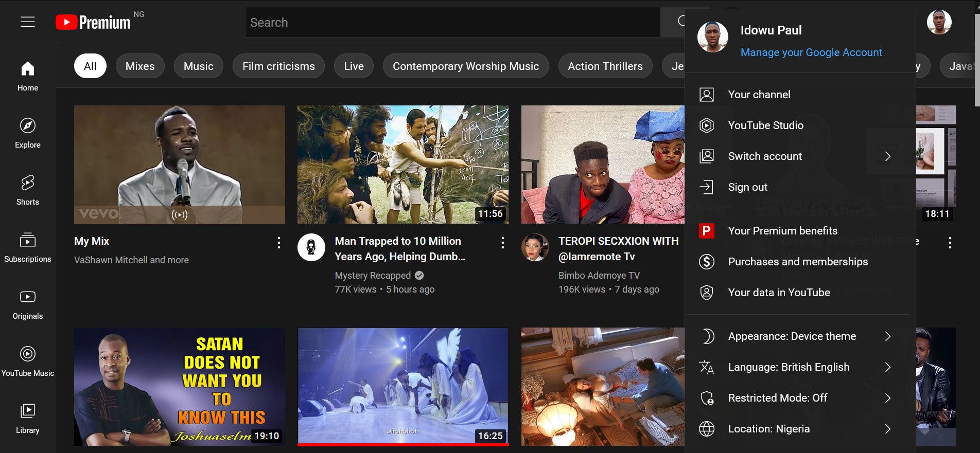This screenshot has width=980, height=453.
Task: Open Appearance: Device theme setting
Action: click(x=800, y=336)
